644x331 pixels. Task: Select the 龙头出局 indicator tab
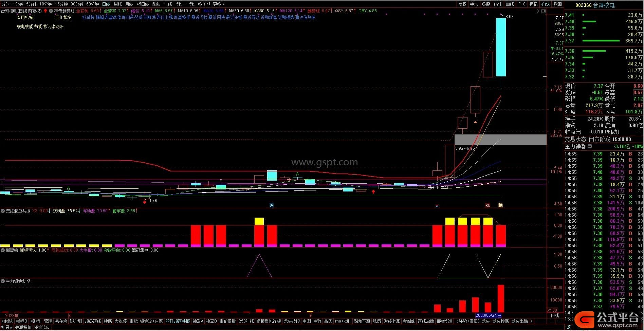click(519, 321)
